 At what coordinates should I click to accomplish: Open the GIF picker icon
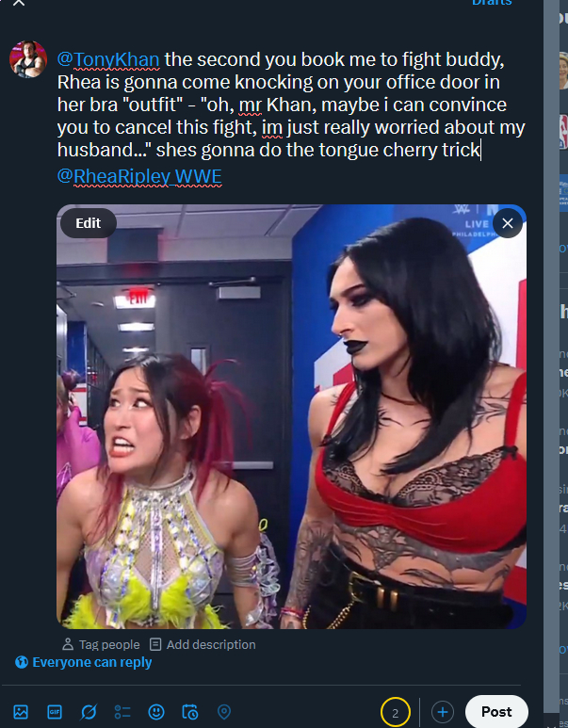55,712
